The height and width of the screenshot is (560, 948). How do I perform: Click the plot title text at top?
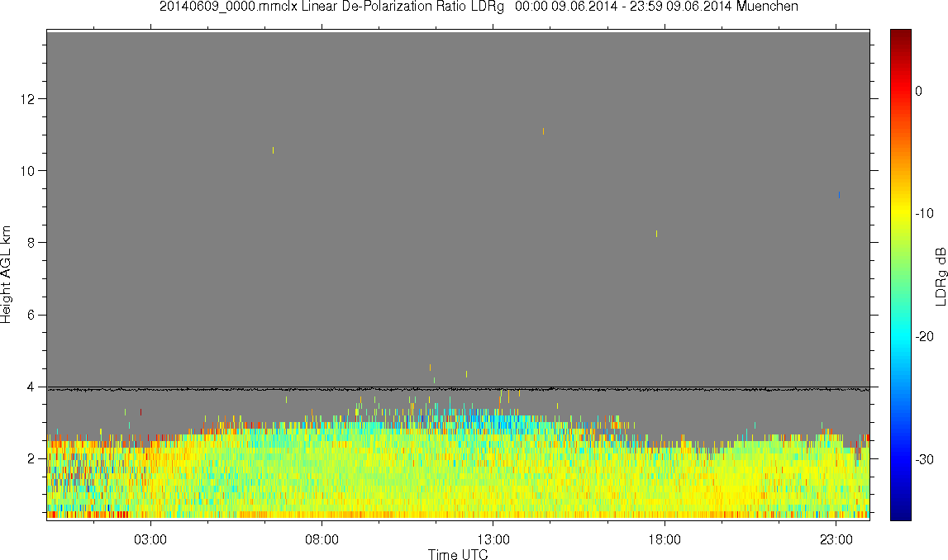pos(479,7)
